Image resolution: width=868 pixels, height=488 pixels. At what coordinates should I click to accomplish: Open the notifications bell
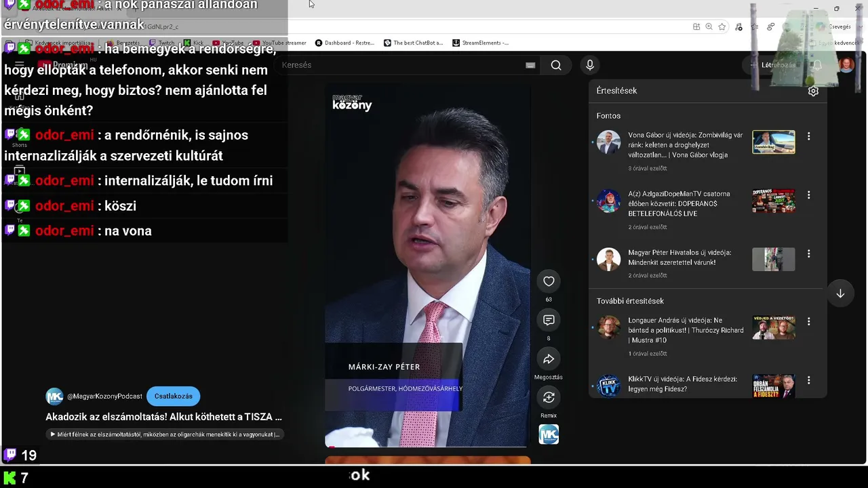[x=817, y=65]
